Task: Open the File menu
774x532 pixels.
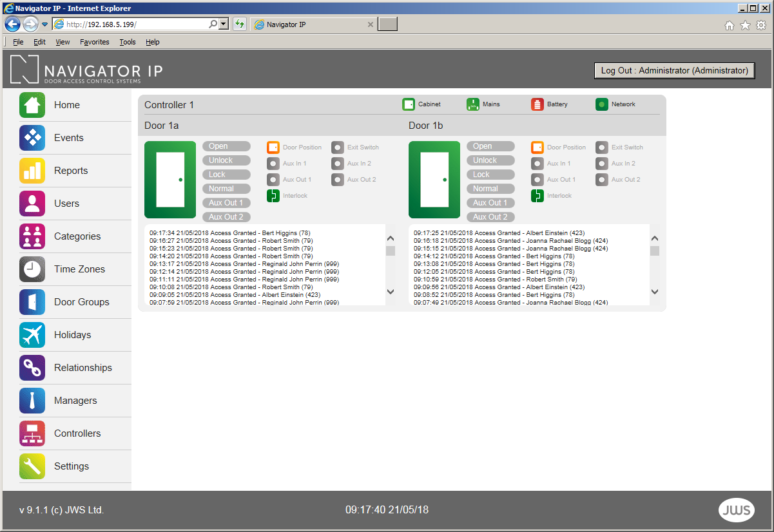Action: tap(18, 42)
